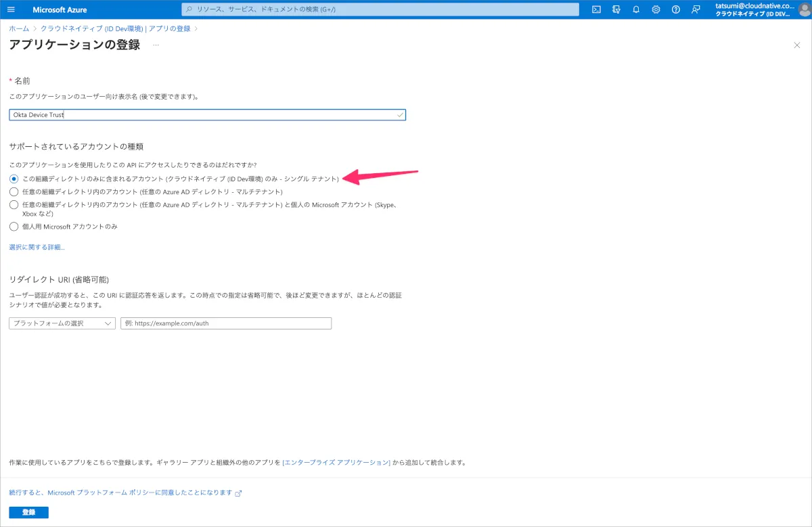The image size is (812, 527).
Task: Open directory and subscription filter icon
Action: pos(616,9)
